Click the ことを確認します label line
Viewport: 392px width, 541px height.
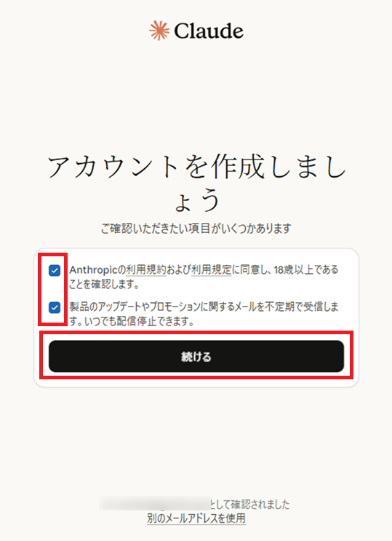click(x=104, y=285)
